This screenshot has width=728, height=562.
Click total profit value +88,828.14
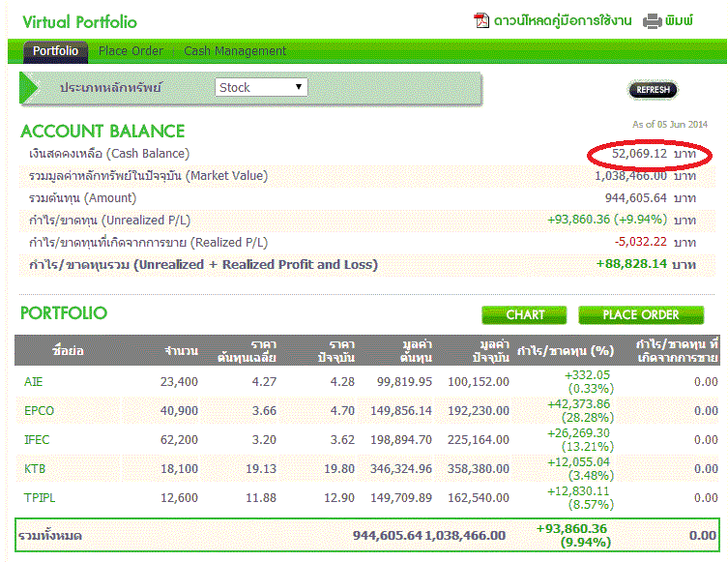[x=631, y=264]
